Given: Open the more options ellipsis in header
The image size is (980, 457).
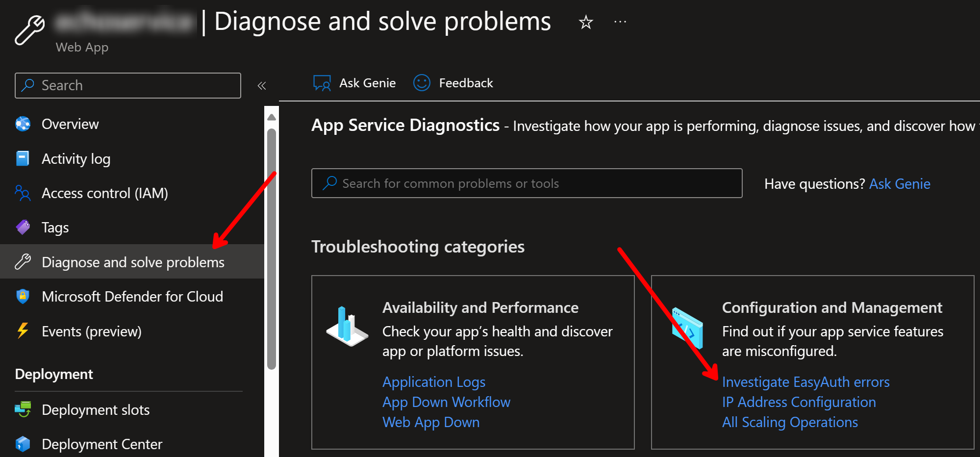Looking at the screenshot, I should (620, 22).
